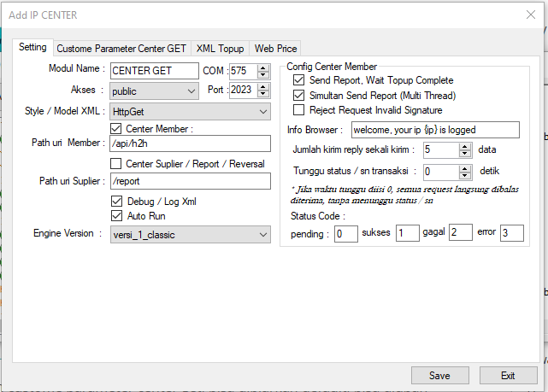Click the Save button
Screen dimensions: 548x392
pos(439,375)
